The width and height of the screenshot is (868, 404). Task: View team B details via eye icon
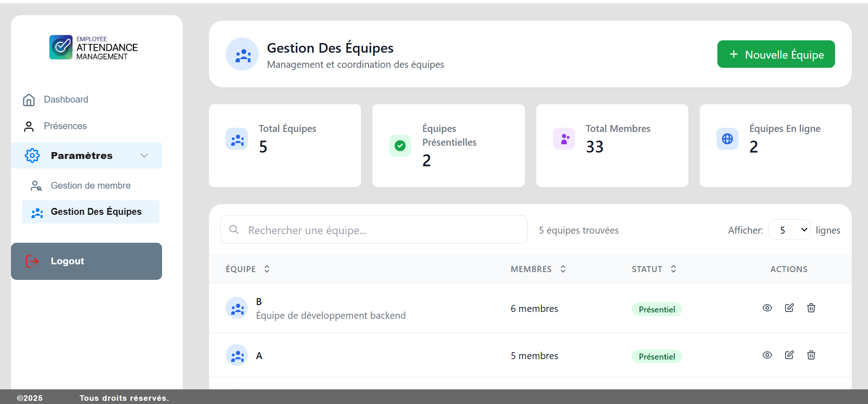coord(767,308)
